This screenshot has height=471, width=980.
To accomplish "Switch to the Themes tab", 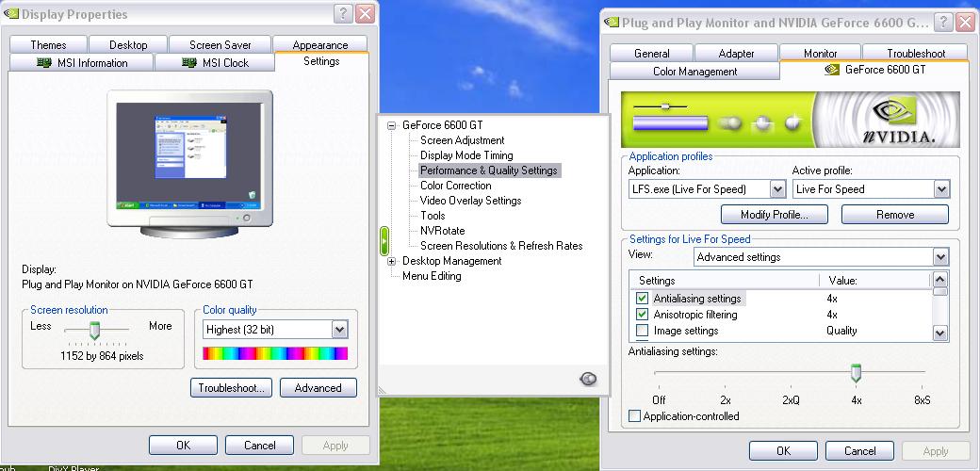I will pos(48,45).
